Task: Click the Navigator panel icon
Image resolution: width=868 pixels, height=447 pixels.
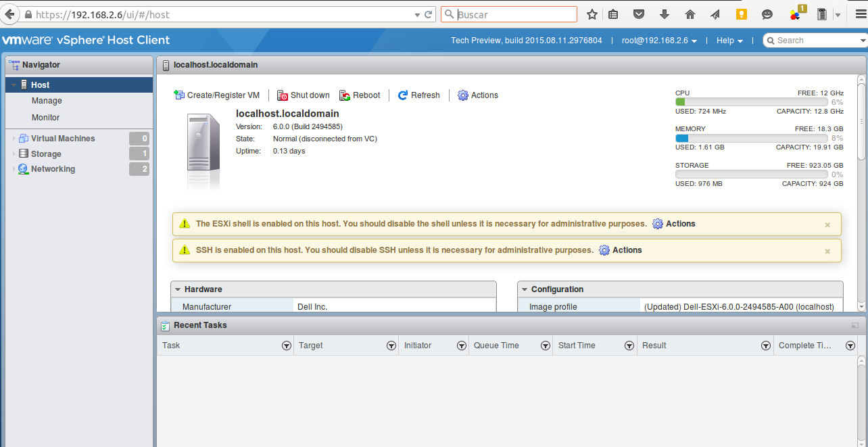Action: [x=15, y=65]
